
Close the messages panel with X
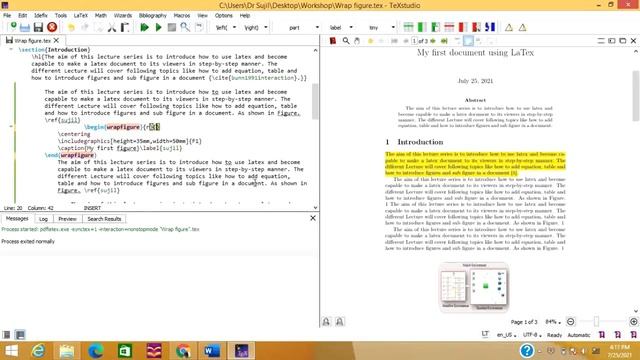pyautogui.click(x=313, y=218)
